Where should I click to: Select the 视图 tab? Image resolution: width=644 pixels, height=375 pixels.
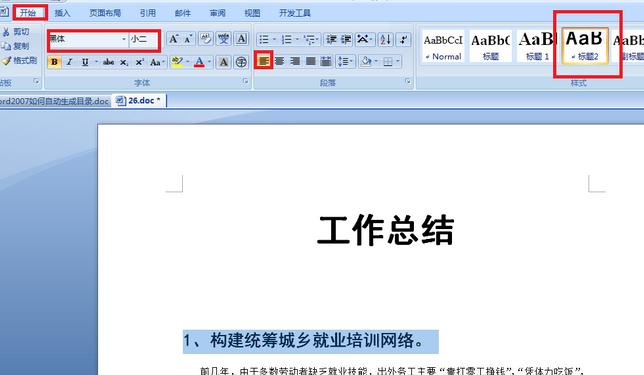(x=253, y=13)
